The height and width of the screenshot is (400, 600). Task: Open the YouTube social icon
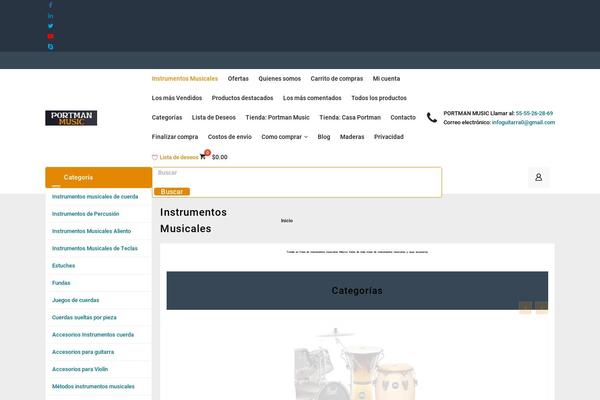51,36
